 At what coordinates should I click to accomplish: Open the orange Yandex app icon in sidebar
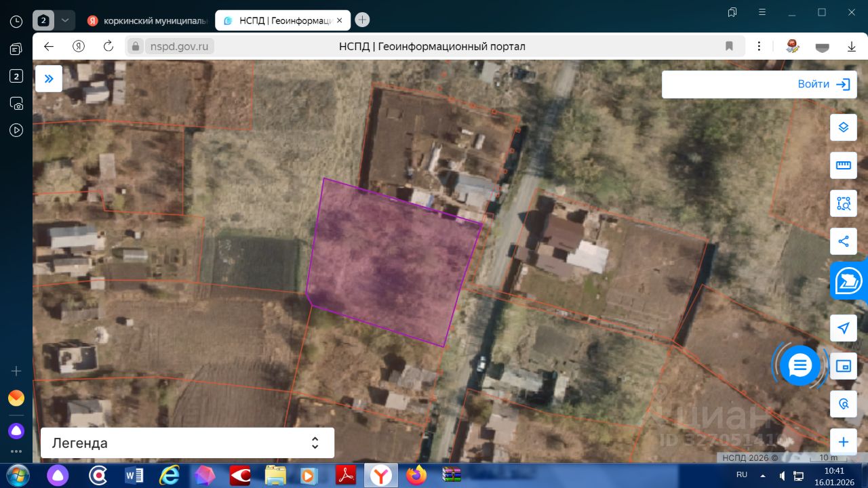16,398
